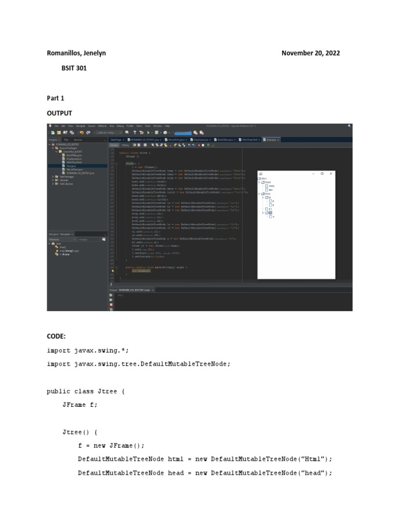Screen dimensions: 399x532
Task: Click the Source button in editor toolbar
Action: click(x=114, y=145)
